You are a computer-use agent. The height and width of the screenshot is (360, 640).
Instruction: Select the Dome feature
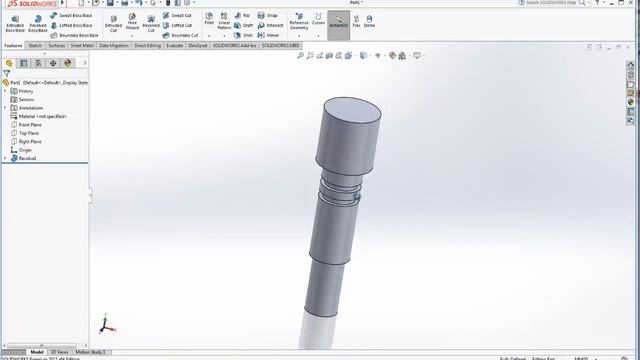click(369, 21)
